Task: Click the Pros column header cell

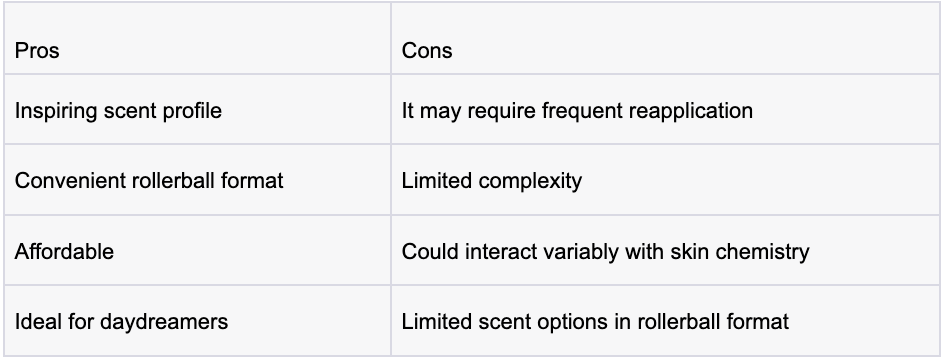Action: (x=197, y=39)
